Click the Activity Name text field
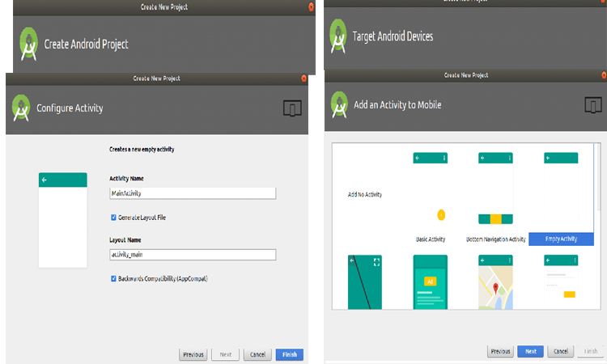This screenshot has height=364, width=607. tap(193, 193)
